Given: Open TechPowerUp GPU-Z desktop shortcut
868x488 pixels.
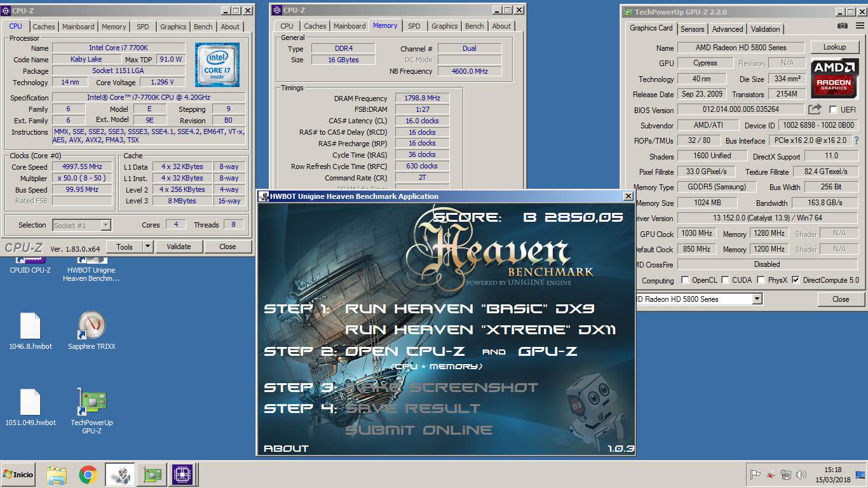Looking at the screenshot, I should (92, 411).
